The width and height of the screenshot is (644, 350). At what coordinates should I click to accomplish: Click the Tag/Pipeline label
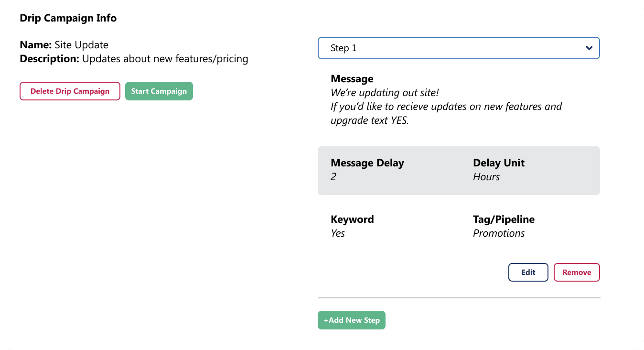pos(504,219)
